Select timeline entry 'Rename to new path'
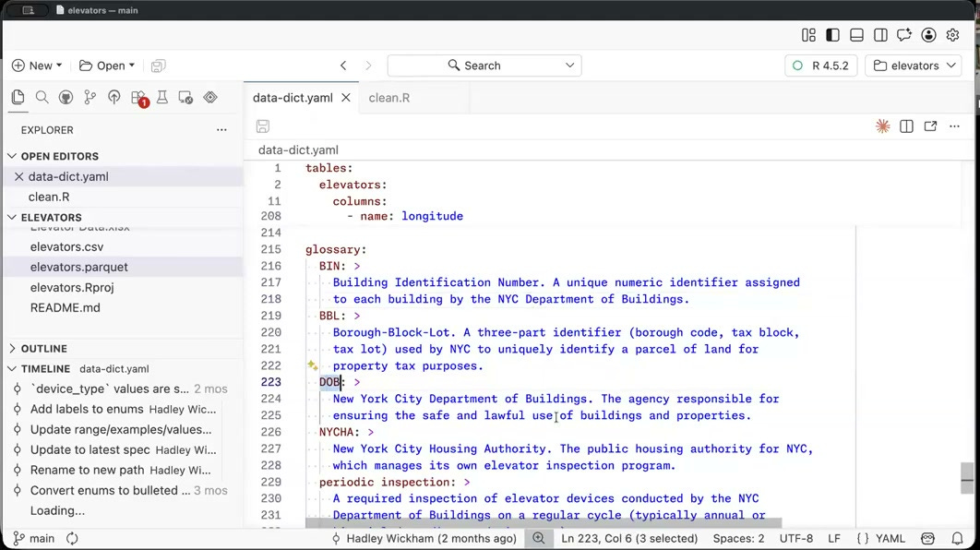This screenshot has width=980, height=550. click(x=124, y=470)
